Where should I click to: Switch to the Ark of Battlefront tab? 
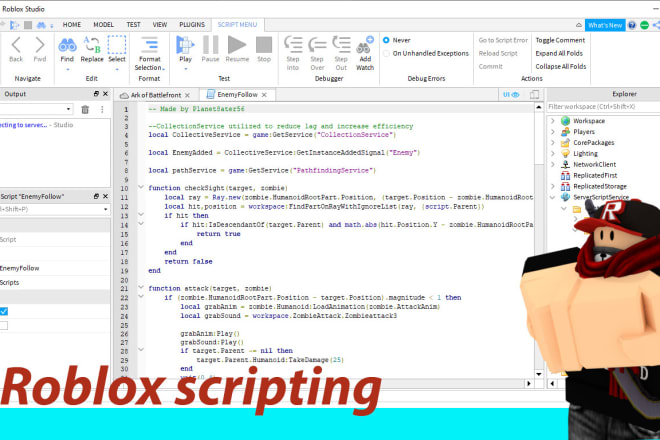(x=155, y=95)
